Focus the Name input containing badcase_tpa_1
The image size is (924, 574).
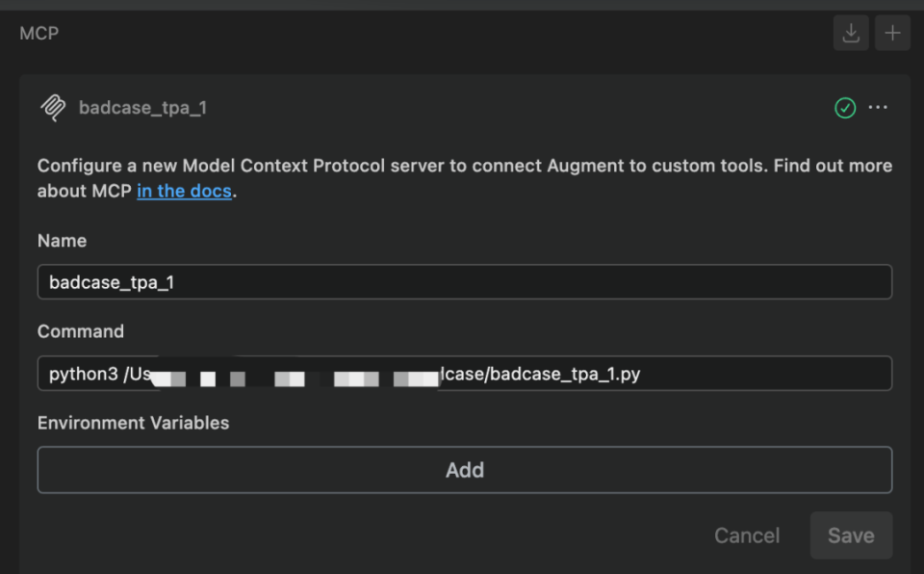pos(464,282)
